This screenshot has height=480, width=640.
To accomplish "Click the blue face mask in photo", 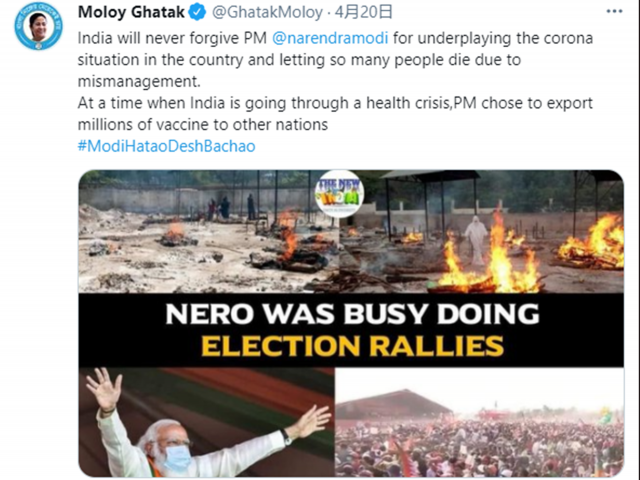I will 176,458.
